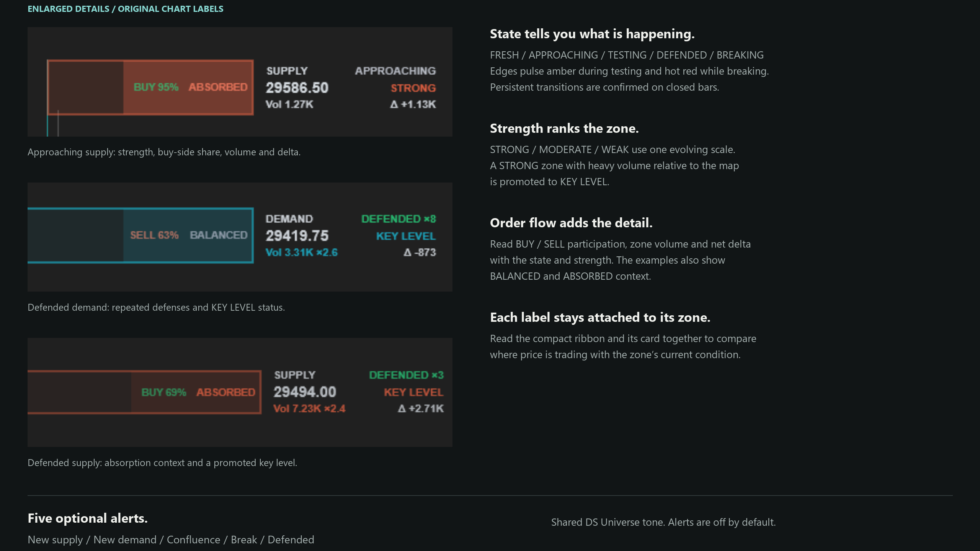The image size is (980, 551).
Task: Click the Defended demand enlarged chart image
Action: pyautogui.click(x=240, y=237)
